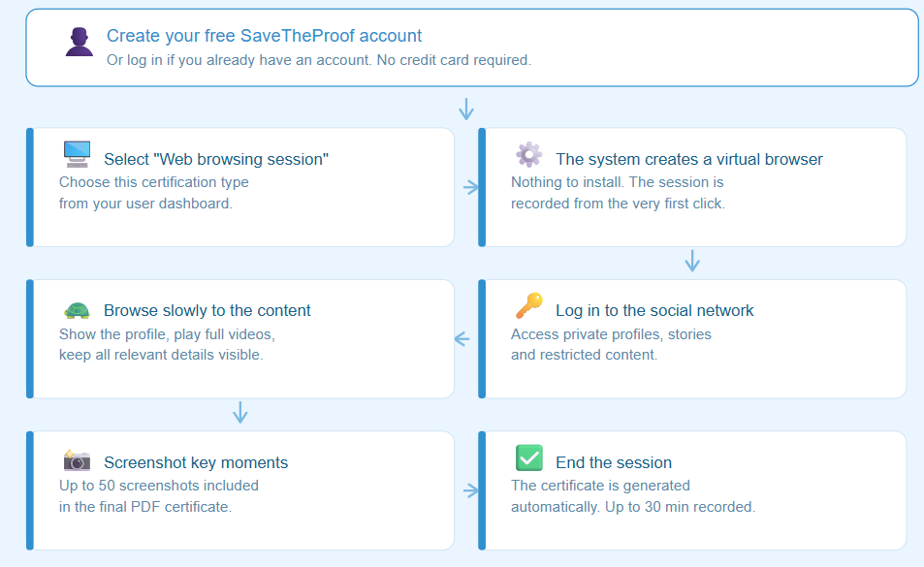Screen dimensions: 924x567
Task: Click "Log in to the social network" title
Action: click(654, 310)
